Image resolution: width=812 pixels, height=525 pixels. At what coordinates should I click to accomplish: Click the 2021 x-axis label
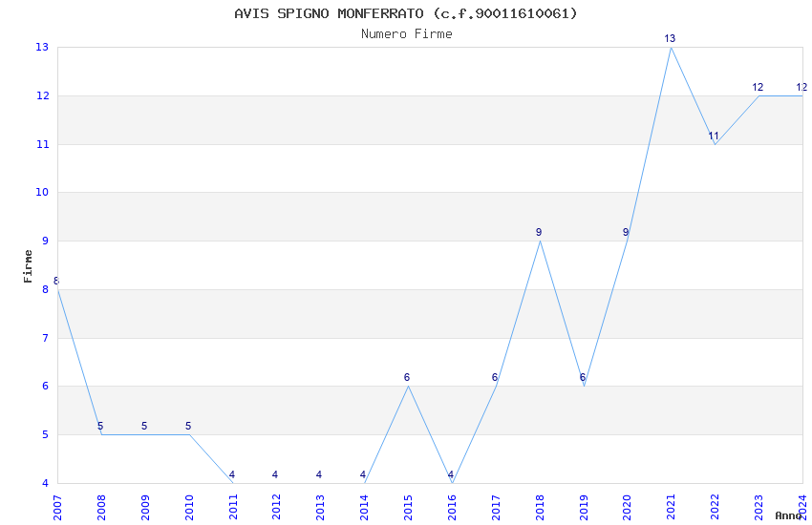pos(672,508)
